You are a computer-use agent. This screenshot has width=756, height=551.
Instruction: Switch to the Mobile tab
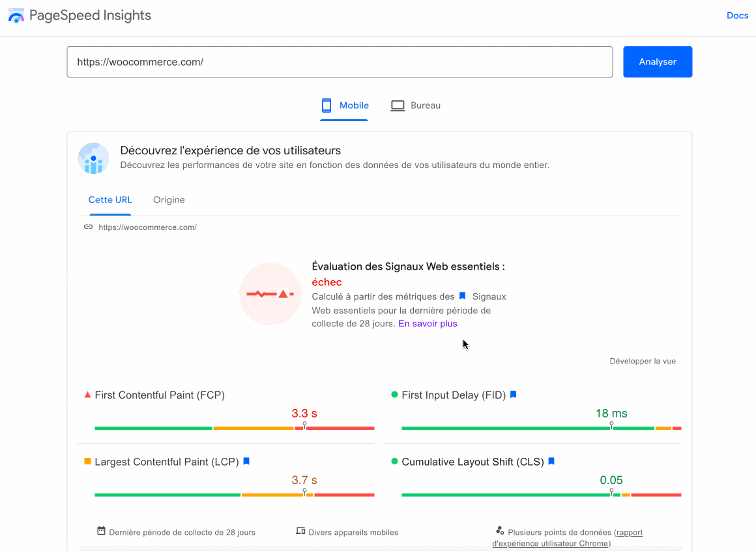344,106
